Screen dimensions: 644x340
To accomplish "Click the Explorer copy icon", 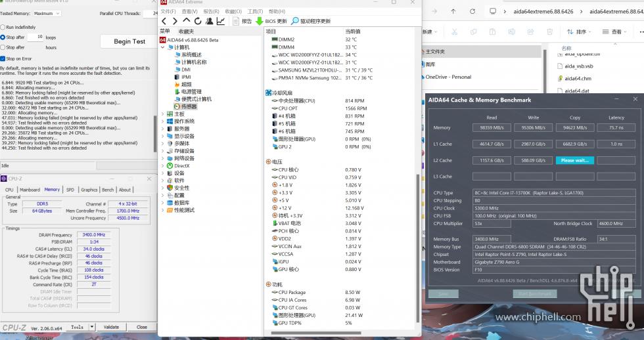I will tap(473, 32).
